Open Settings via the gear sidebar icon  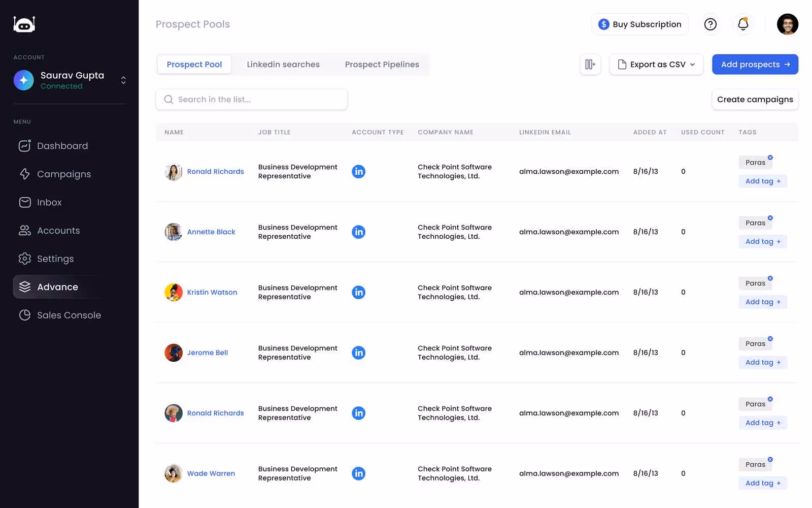tap(25, 259)
